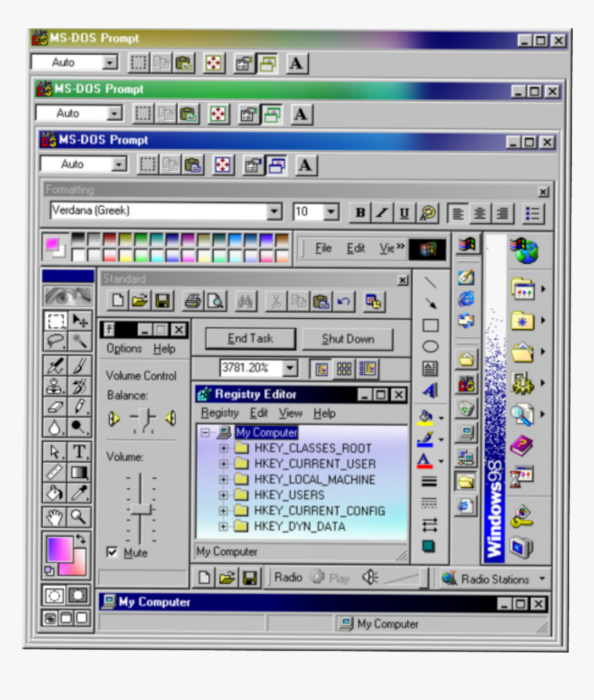Click the Arrow line tool in drawing toolbar

(430, 304)
